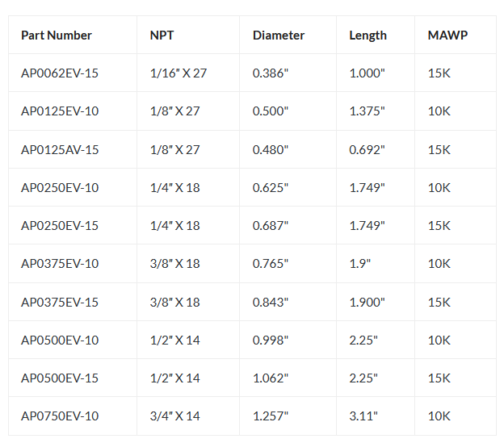Click part number AP0125EV-10
504x447 pixels.
pos(60,111)
